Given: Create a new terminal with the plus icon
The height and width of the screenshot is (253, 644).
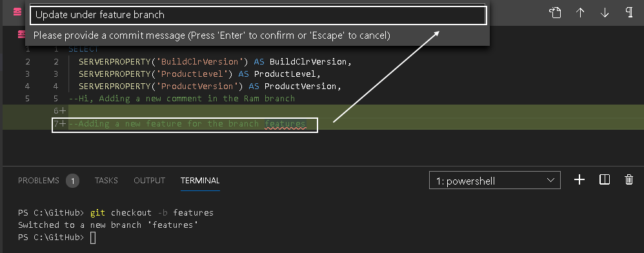Looking at the screenshot, I should pyautogui.click(x=579, y=179).
